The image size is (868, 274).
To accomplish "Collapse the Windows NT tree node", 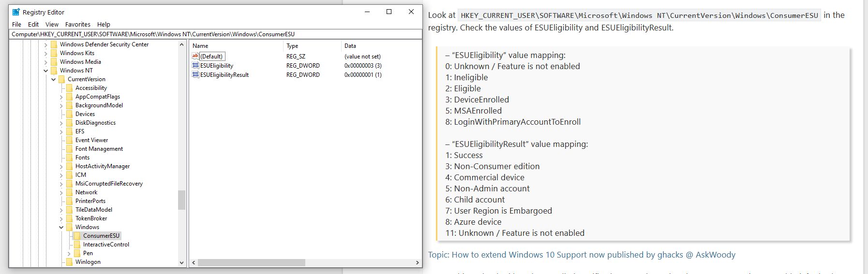I will 46,71.
